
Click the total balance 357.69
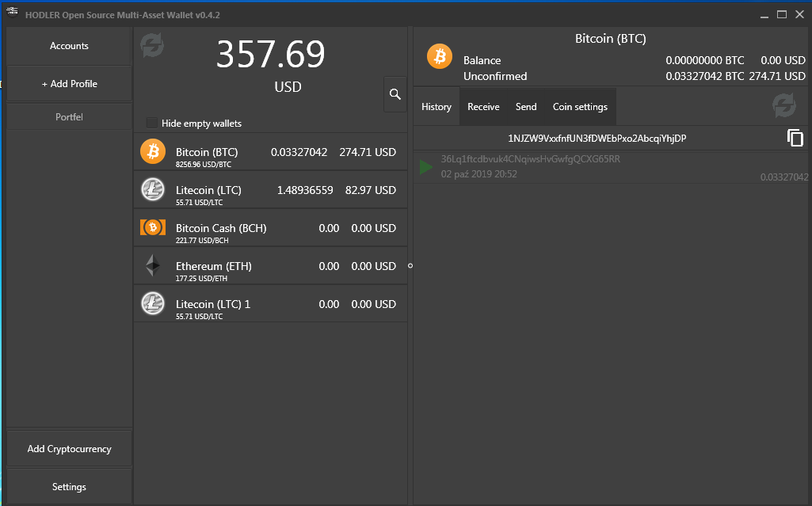271,54
